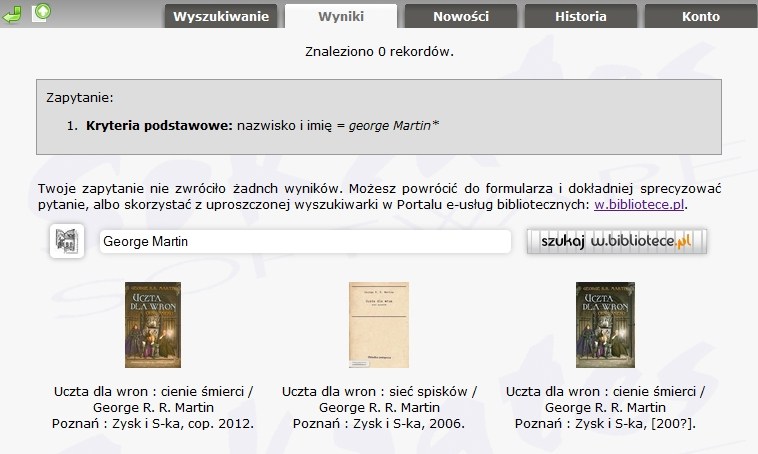Click the George Martin search input field
The image size is (758, 454).
pyautogui.click(x=305, y=242)
